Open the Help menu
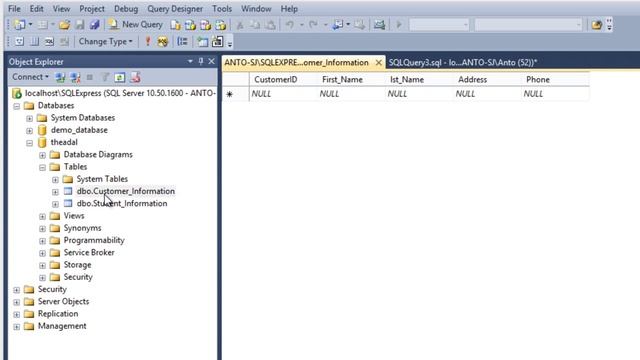The height and width of the screenshot is (360, 640). [x=289, y=9]
